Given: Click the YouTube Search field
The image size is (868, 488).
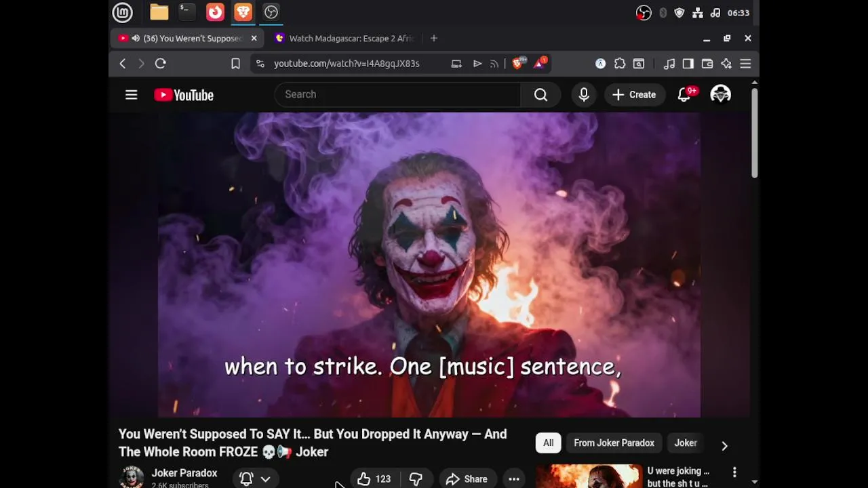Looking at the screenshot, I should point(397,95).
